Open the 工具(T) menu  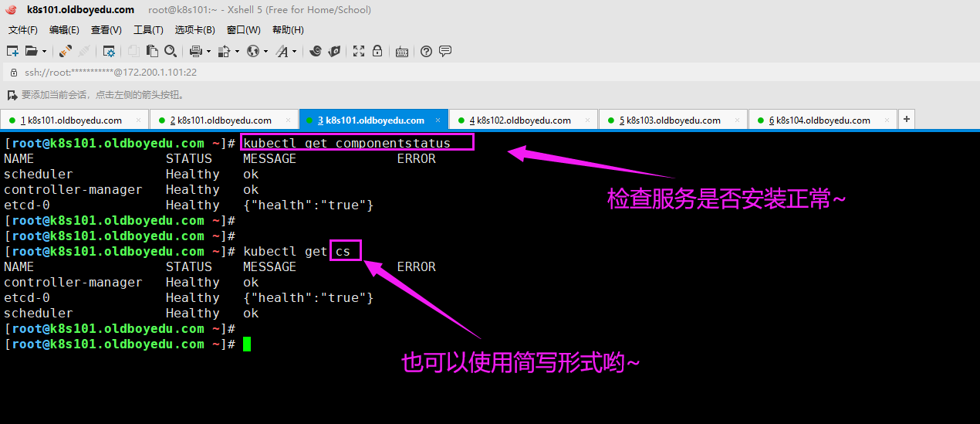coord(148,30)
